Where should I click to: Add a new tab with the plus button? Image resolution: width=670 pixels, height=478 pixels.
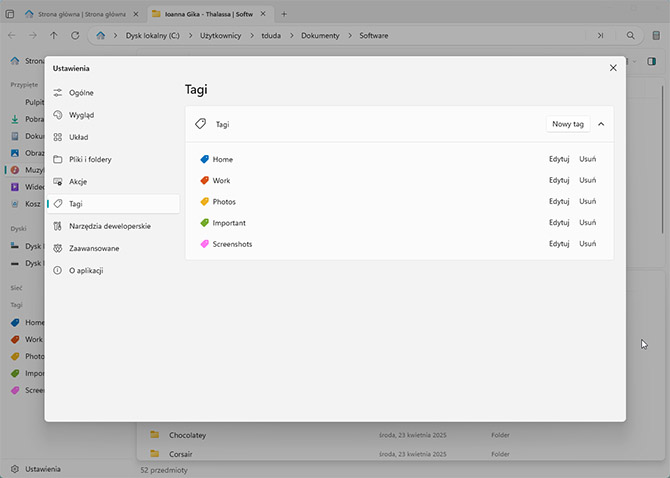pos(284,14)
